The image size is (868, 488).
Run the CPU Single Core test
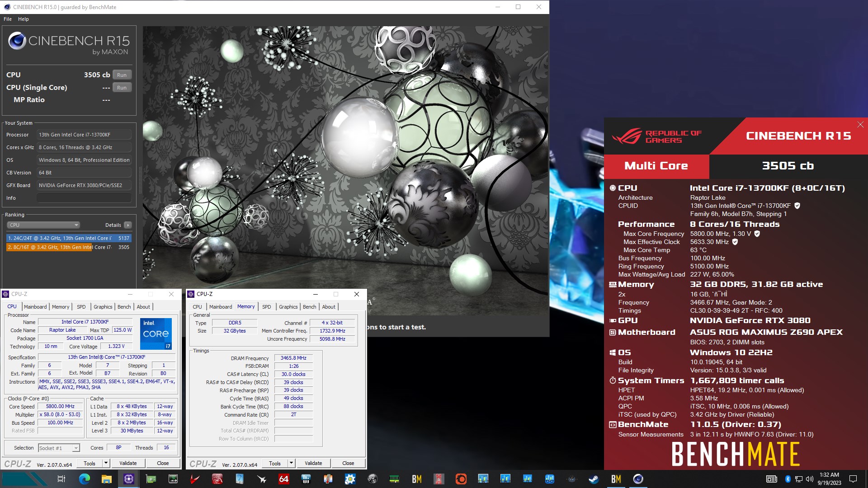tap(122, 88)
